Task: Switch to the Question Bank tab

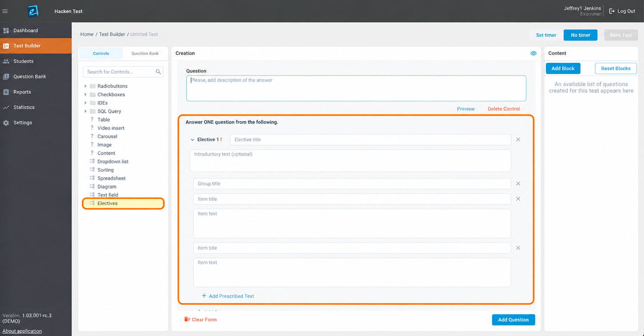Action: [x=145, y=54]
